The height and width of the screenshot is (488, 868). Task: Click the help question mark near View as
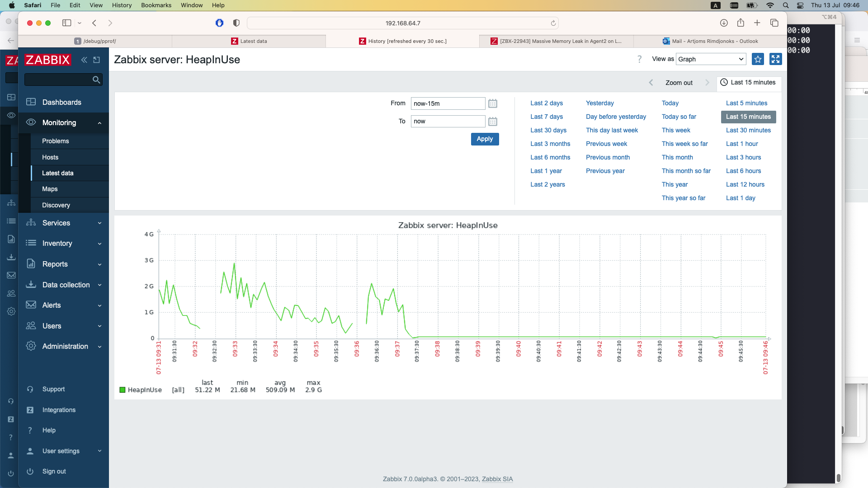point(639,59)
